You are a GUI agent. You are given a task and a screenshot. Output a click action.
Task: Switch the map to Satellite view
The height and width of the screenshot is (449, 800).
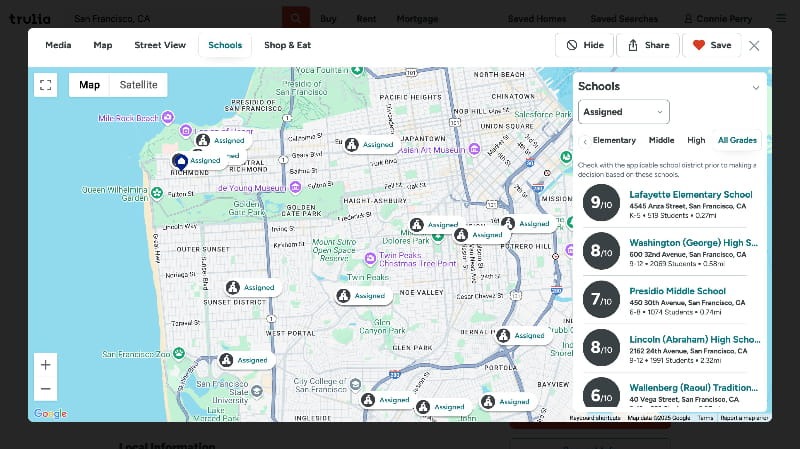139,85
